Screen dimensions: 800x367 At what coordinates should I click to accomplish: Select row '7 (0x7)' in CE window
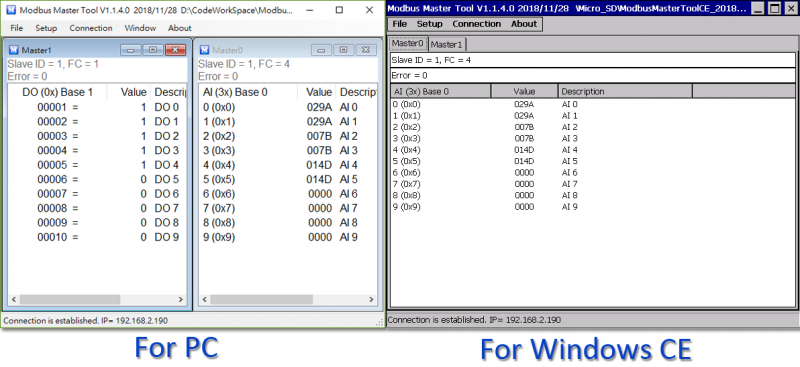(593, 184)
